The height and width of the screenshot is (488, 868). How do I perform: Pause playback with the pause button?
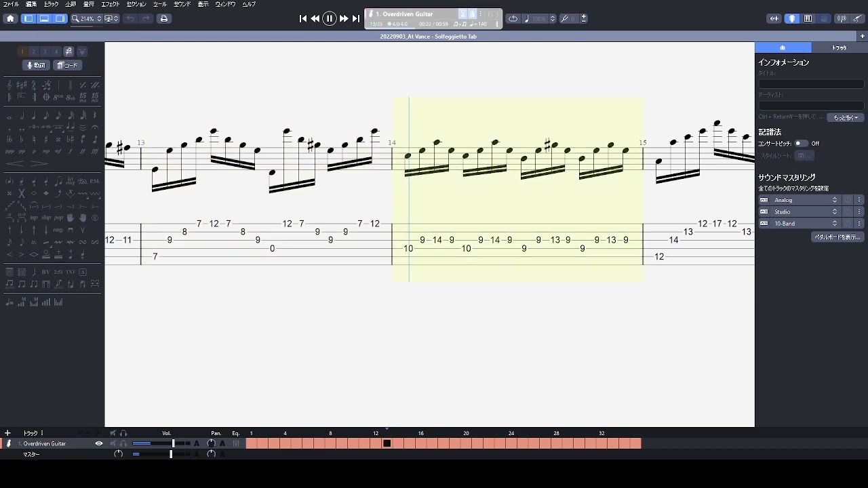[x=330, y=18]
